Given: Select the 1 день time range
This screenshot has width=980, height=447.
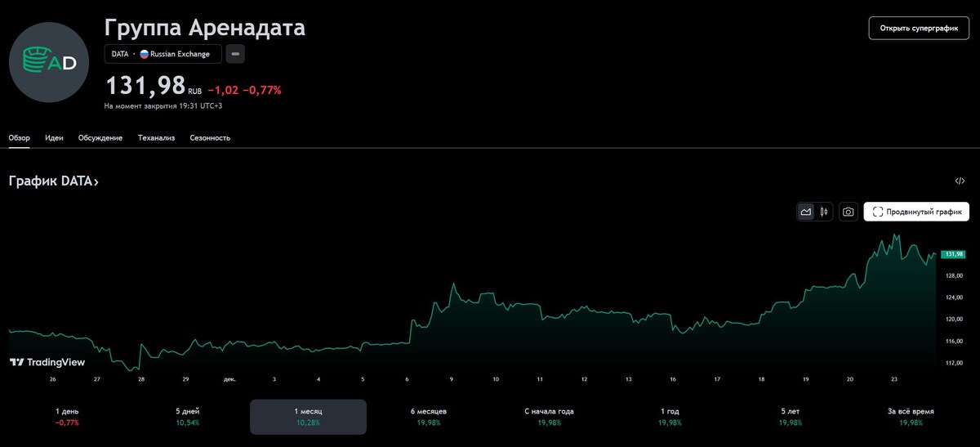Looking at the screenshot, I should tap(67, 417).
